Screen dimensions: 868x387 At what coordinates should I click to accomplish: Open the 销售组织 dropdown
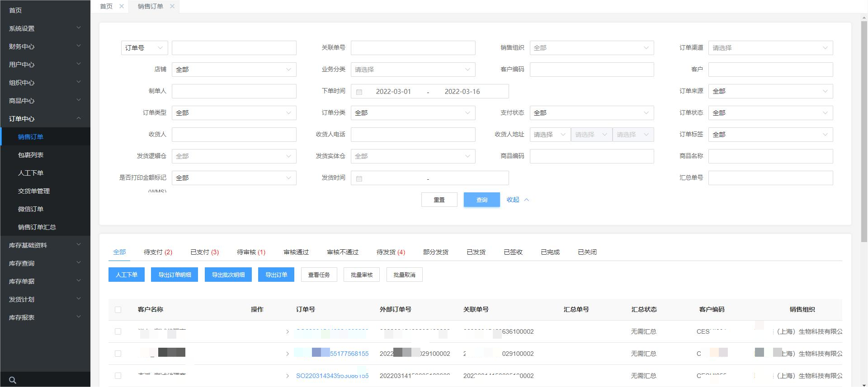[x=592, y=48]
